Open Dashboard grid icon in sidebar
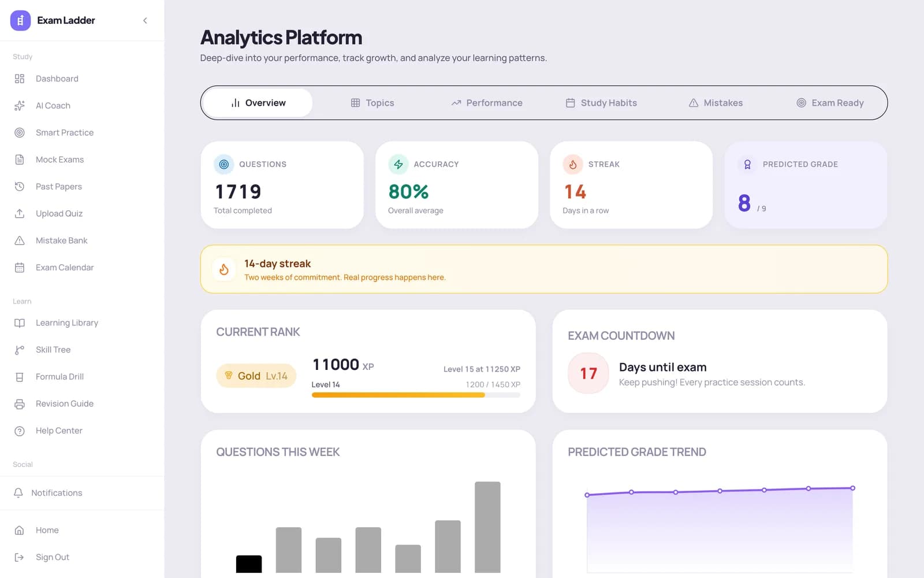 pyautogui.click(x=20, y=79)
